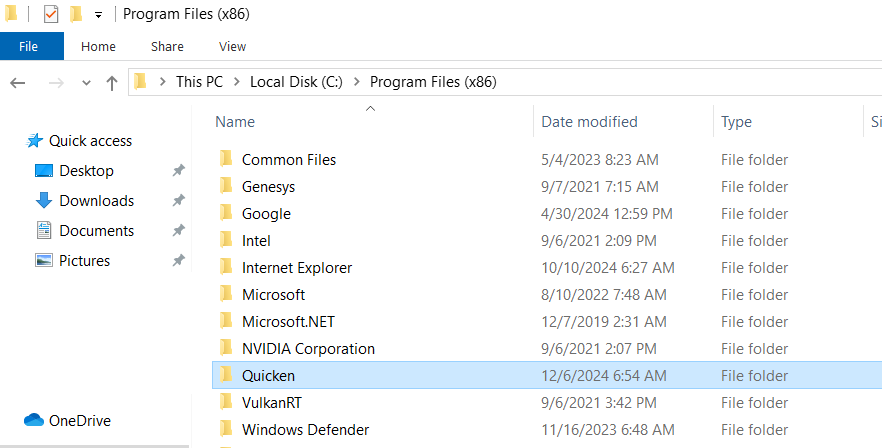Switch to the View ribbon tab
This screenshot has height=448, width=882.
tap(232, 46)
